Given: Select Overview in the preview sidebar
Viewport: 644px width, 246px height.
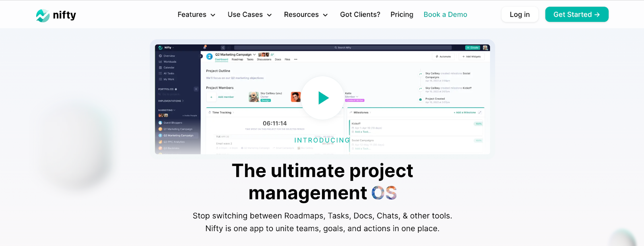Looking at the screenshot, I should (167, 56).
